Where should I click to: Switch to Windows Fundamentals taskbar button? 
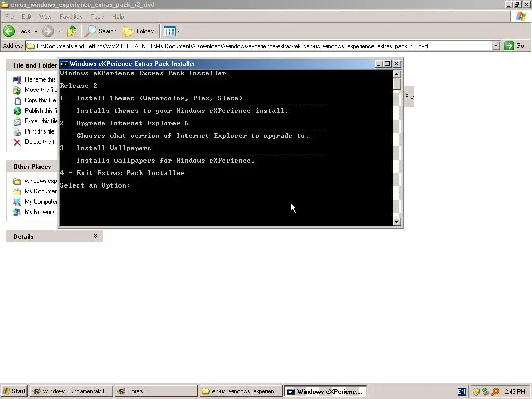click(x=71, y=391)
